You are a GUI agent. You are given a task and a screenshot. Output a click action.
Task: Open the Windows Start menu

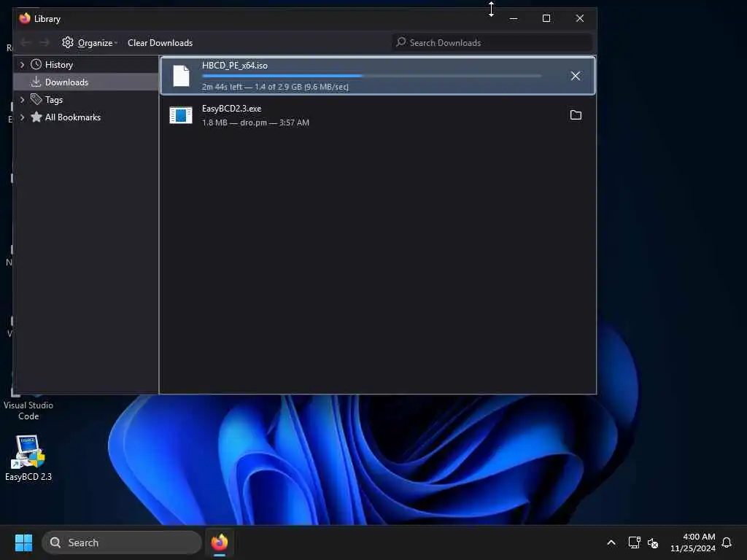(x=23, y=542)
